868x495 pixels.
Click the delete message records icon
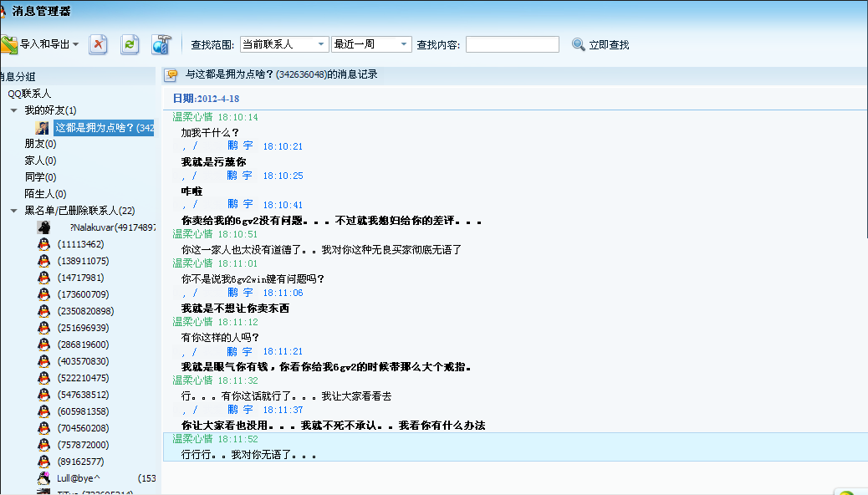[x=98, y=44]
